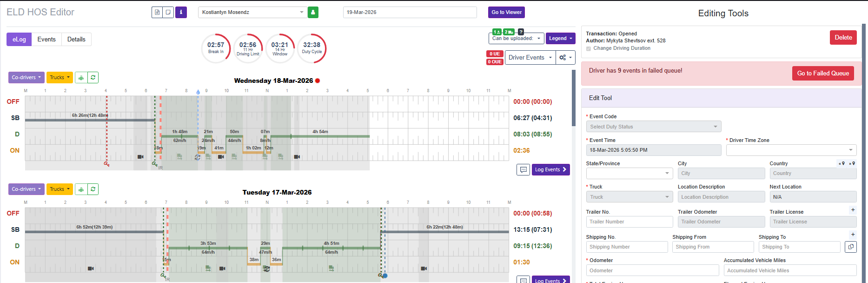Click Wednesday log's green bug icon
This screenshot has height=283, width=868.
point(81,77)
